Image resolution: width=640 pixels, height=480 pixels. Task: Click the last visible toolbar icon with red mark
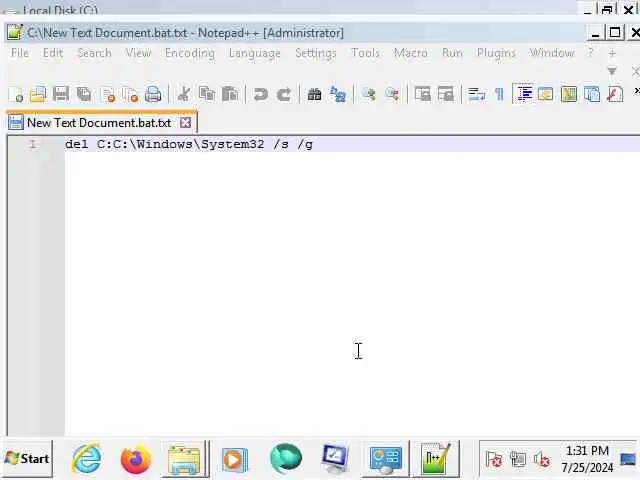click(x=615, y=94)
